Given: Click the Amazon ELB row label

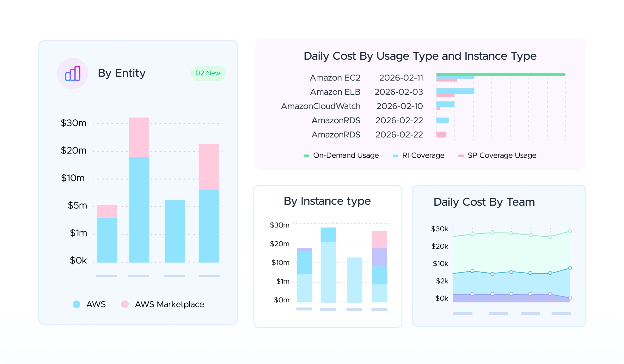Looking at the screenshot, I should [335, 92].
